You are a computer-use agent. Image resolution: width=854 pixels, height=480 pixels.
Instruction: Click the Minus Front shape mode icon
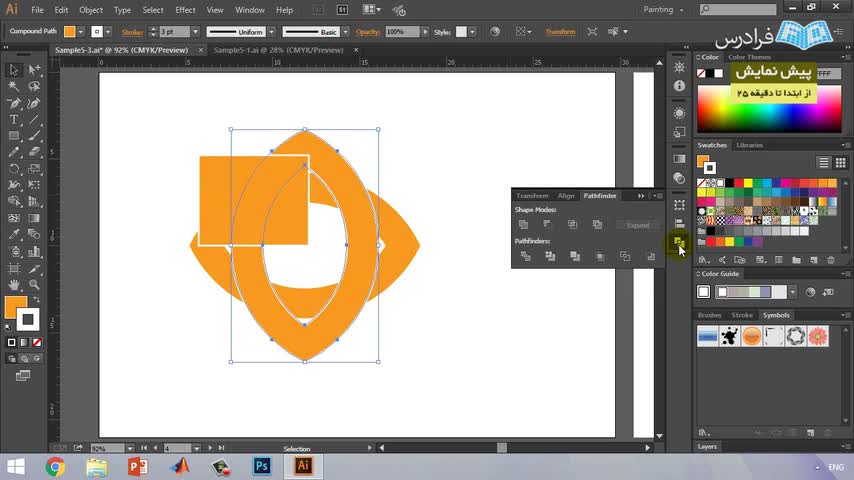pyautogui.click(x=548, y=225)
